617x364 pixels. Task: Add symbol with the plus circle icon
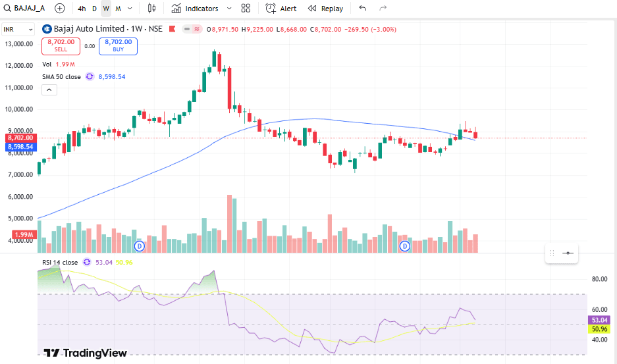59,9
